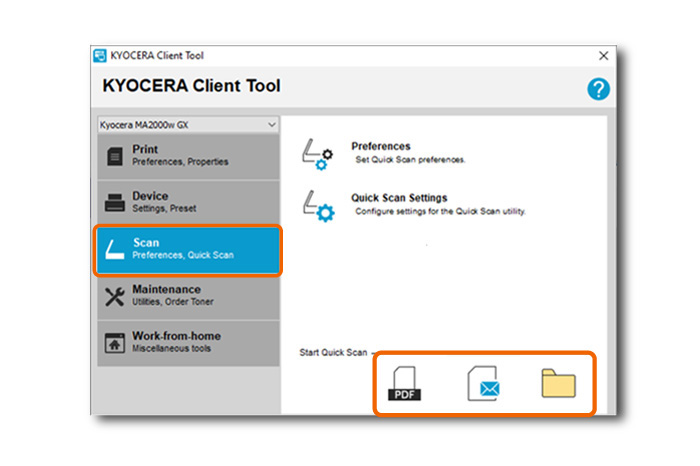This screenshot has height=466, width=700.
Task: Start Quick Scan to Email envelope icon
Action: point(484,384)
